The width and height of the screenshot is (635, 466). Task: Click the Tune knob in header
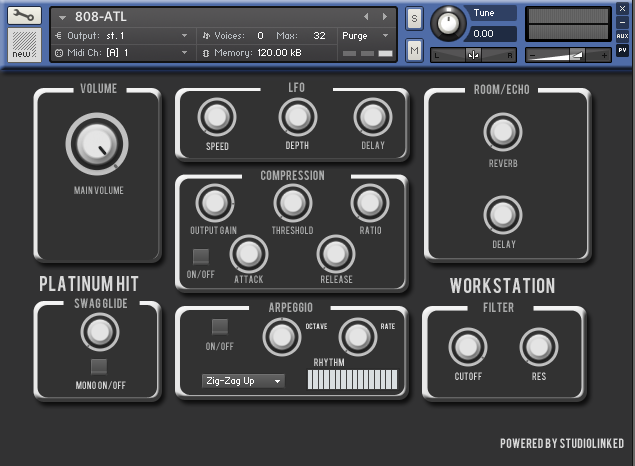click(x=448, y=21)
